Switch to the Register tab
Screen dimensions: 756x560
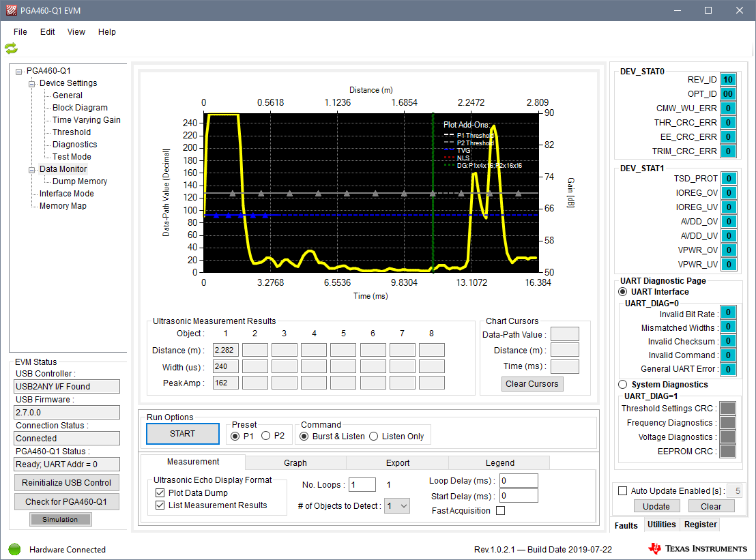701,525
